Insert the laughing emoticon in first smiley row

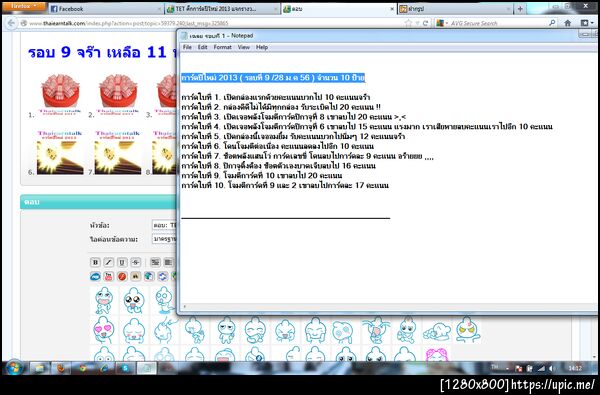[103, 300]
